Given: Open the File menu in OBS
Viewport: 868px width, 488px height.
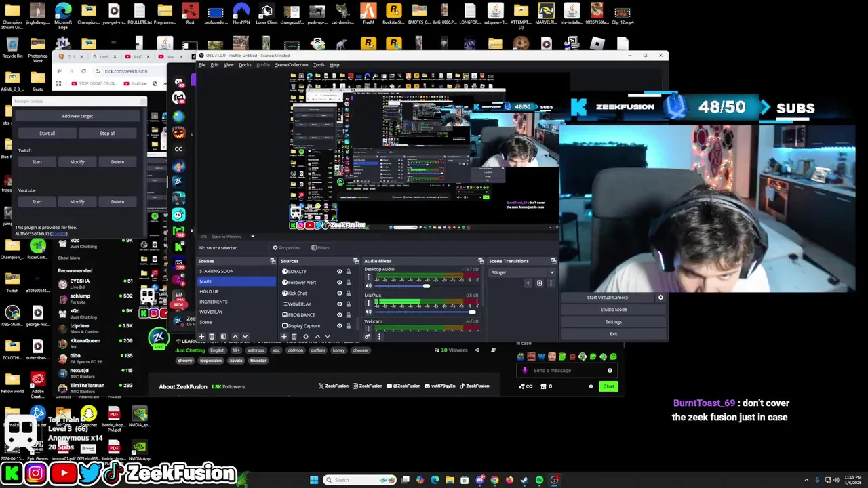Looking at the screenshot, I should [x=202, y=65].
